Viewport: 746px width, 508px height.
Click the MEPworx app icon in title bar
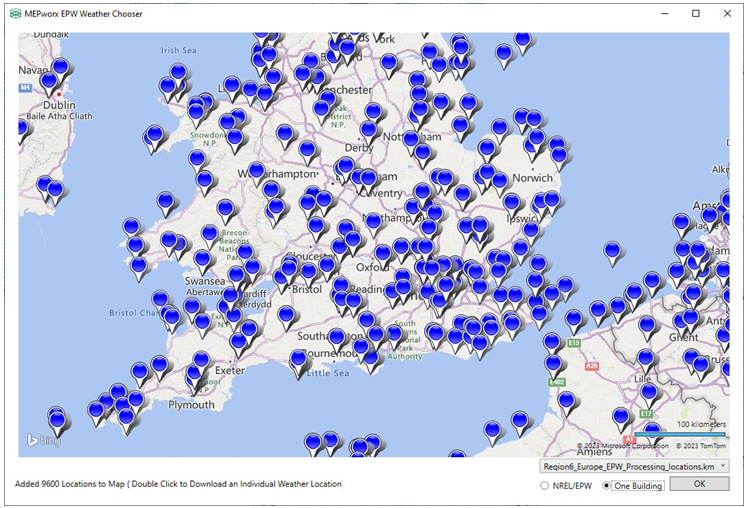click(16, 13)
